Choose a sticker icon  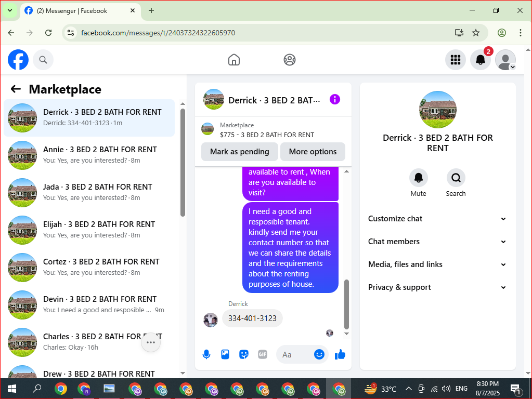[x=243, y=355]
